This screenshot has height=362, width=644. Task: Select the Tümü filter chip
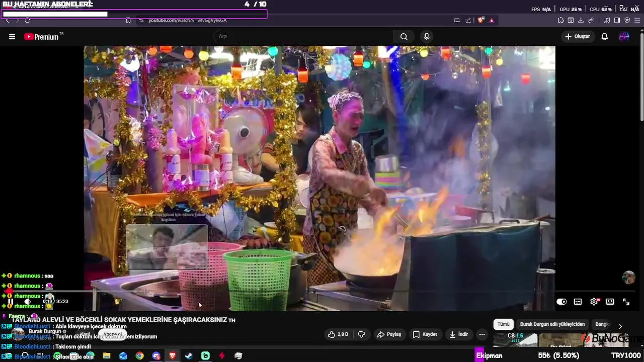[504, 324]
